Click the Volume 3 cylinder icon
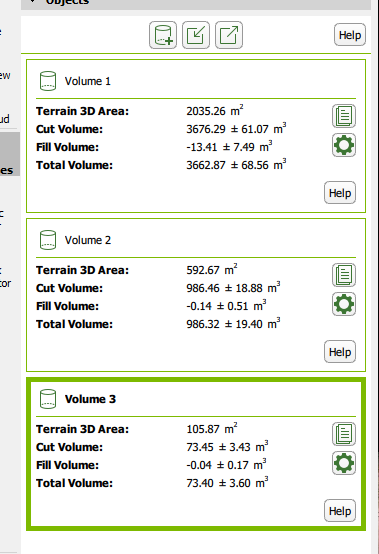The height and width of the screenshot is (554, 379). tap(48, 399)
